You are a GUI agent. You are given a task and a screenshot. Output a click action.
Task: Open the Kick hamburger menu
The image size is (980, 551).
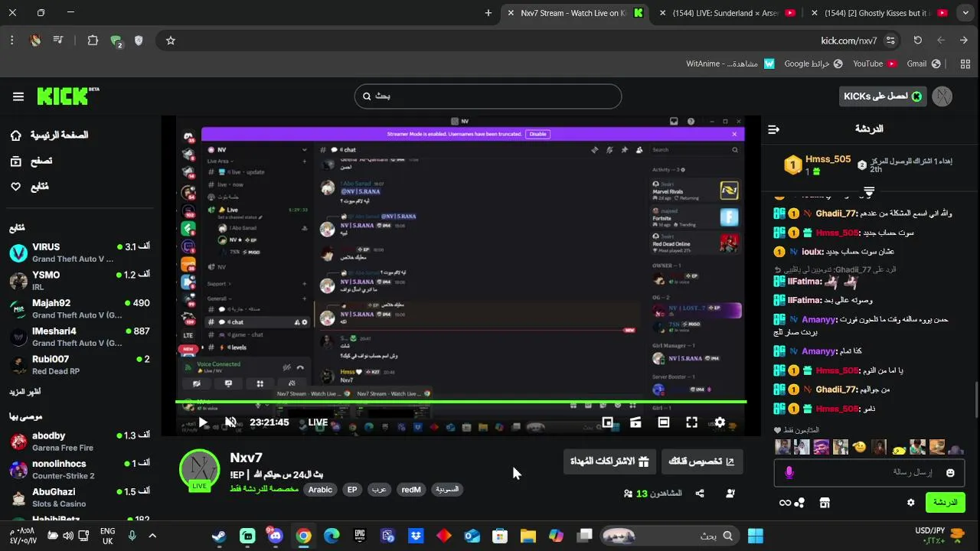(18, 96)
